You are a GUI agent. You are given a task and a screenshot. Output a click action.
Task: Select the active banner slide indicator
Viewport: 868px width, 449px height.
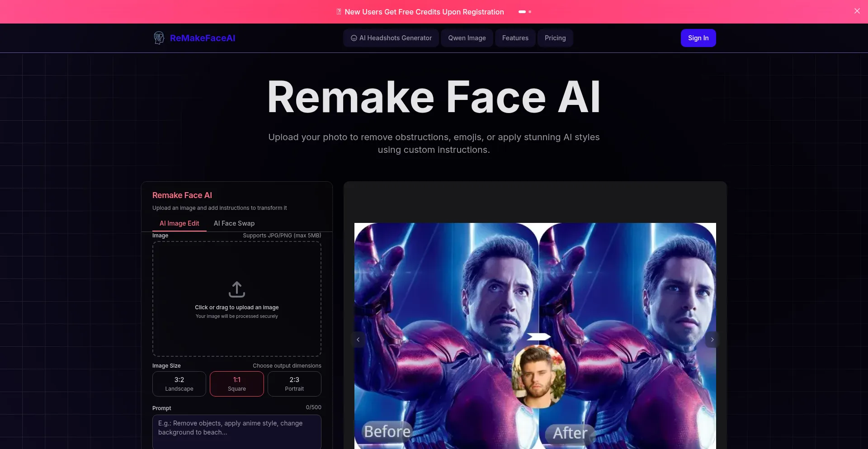pyautogui.click(x=522, y=12)
